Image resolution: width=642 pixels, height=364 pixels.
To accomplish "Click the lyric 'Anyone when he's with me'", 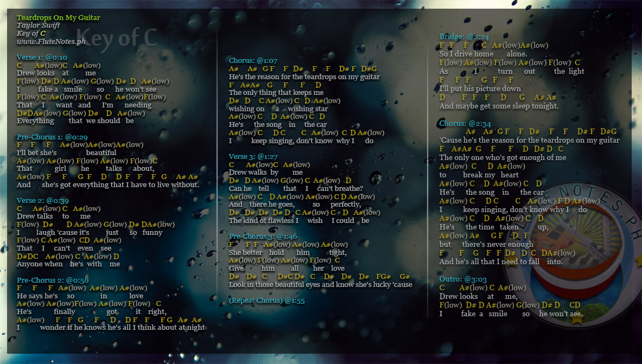I will [68, 264].
